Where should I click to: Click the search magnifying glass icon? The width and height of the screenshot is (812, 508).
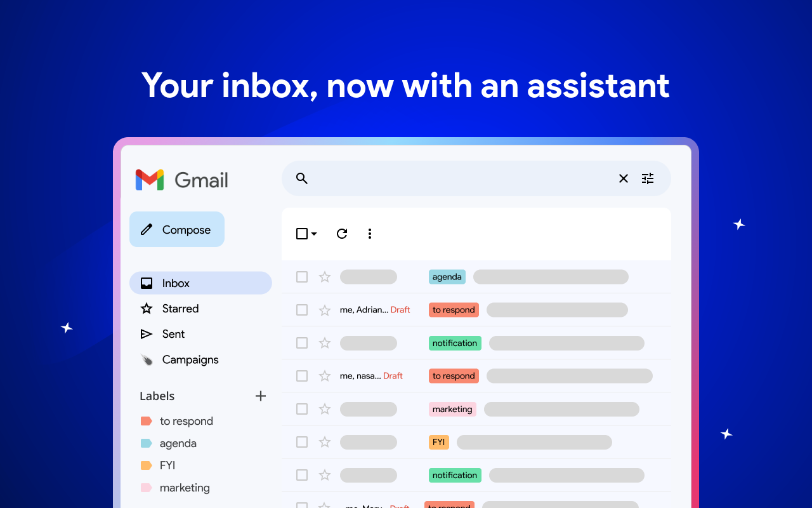(301, 178)
